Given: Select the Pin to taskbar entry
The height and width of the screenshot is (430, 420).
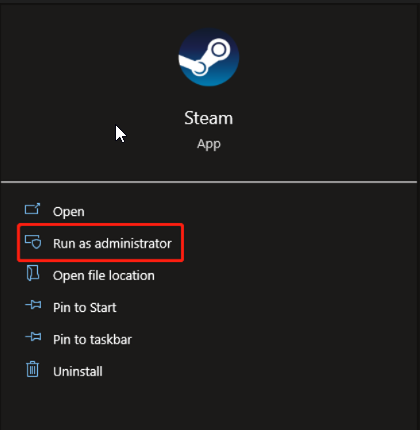Looking at the screenshot, I should [x=92, y=339].
